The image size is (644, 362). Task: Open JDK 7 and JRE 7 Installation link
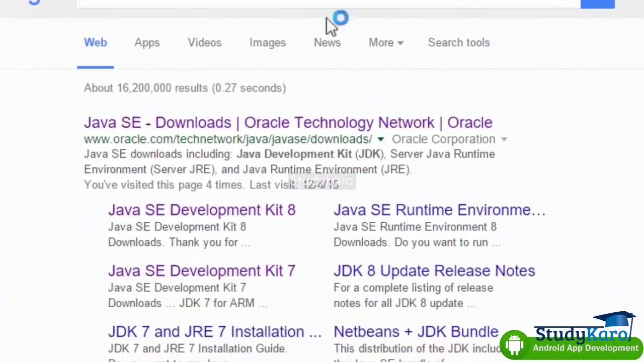(x=214, y=332)
